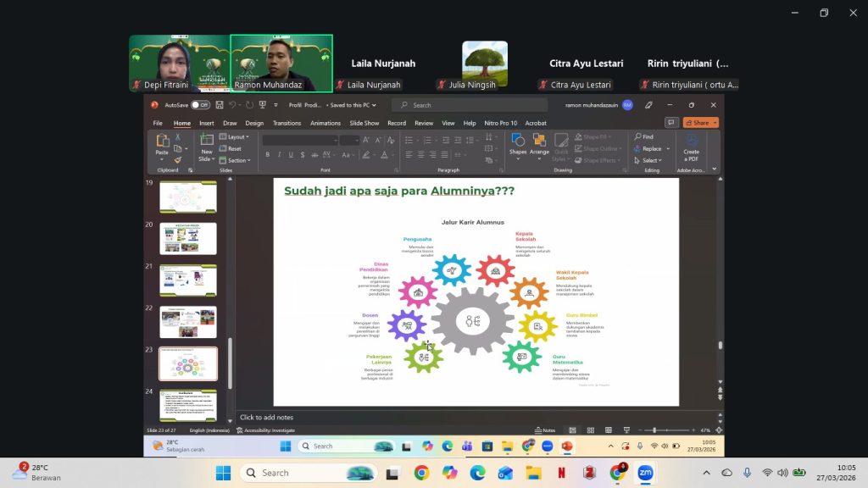Click the Comments icon beside Share
868x488 pixels.
tap(671, 123)
